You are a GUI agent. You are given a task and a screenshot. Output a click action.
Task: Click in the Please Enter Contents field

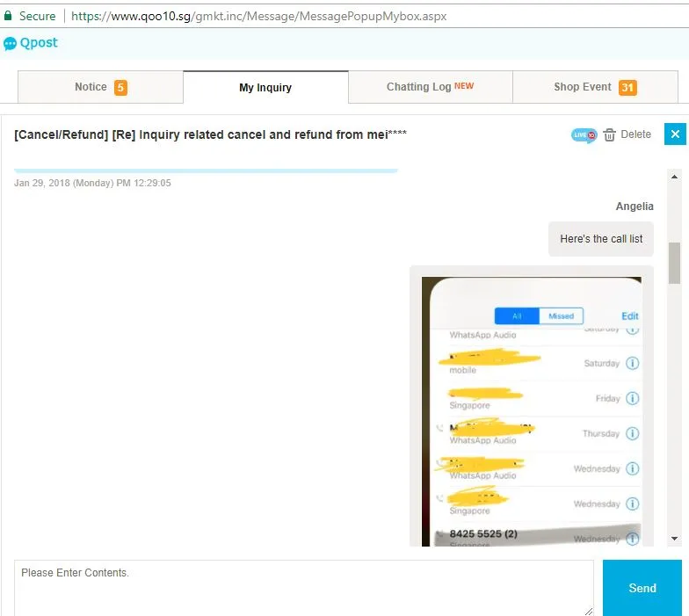point(303,587)
